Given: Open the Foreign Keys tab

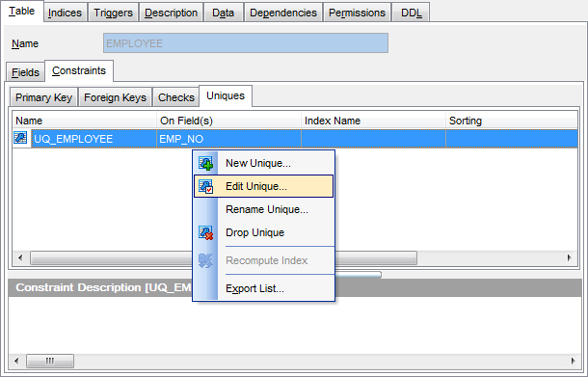Looking at the screenshot, I should tap(115, 97).
